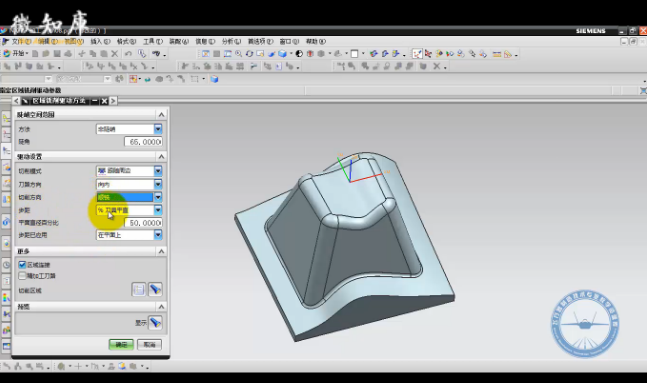Click the 显示 preview flashlight icon
The image size is (647, 383).
coord(155,323)
